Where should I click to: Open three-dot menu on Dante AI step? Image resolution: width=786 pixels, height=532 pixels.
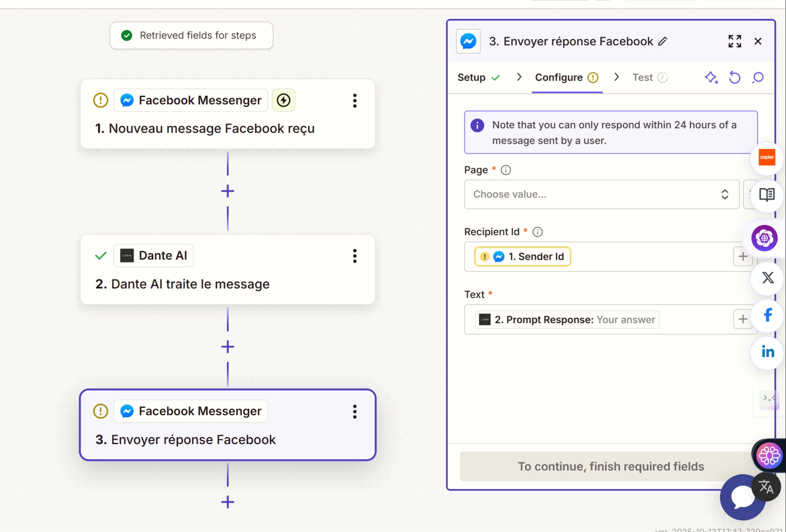tap(355, 256)
